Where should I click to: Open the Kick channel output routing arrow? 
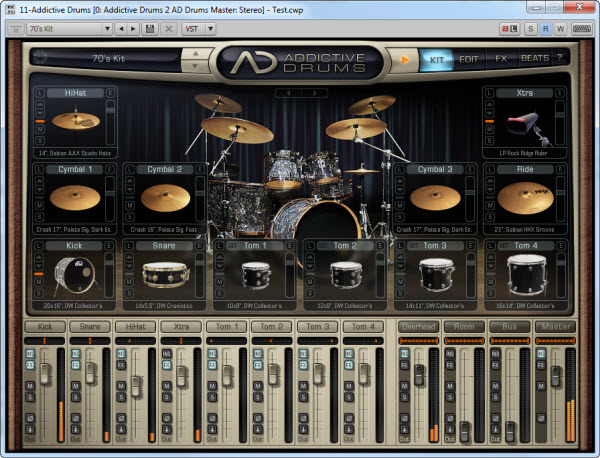click(30, 429)
